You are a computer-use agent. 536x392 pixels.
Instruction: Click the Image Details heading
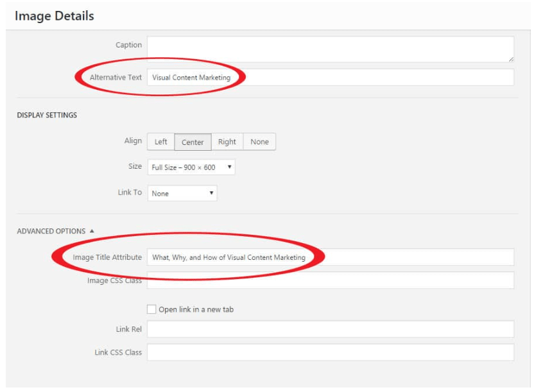click(54, 16)
